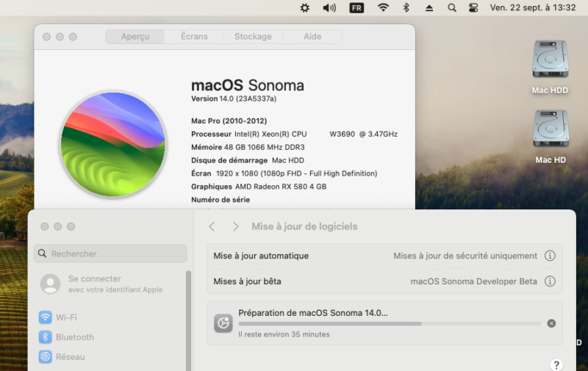
Task: Click the user avatar icon in sidebar
Action: pyautogui.click(x=50, y=284)
